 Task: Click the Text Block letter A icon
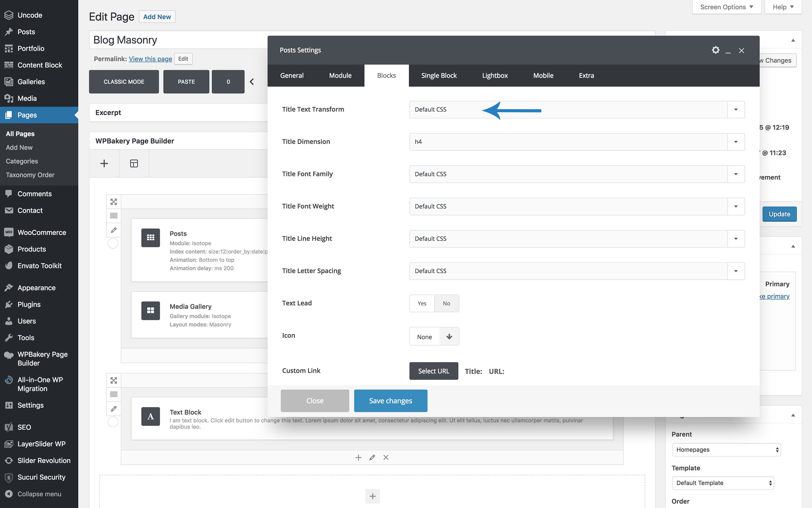151,416
